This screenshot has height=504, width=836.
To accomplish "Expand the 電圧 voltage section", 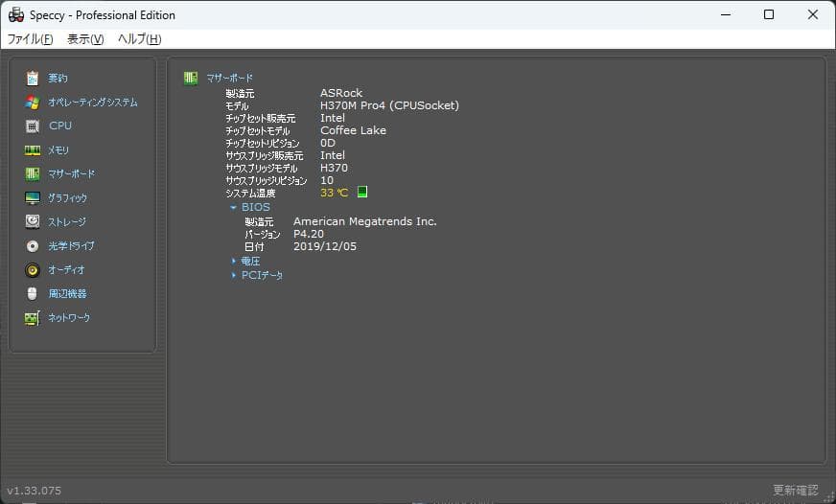I will click(234, 261).
